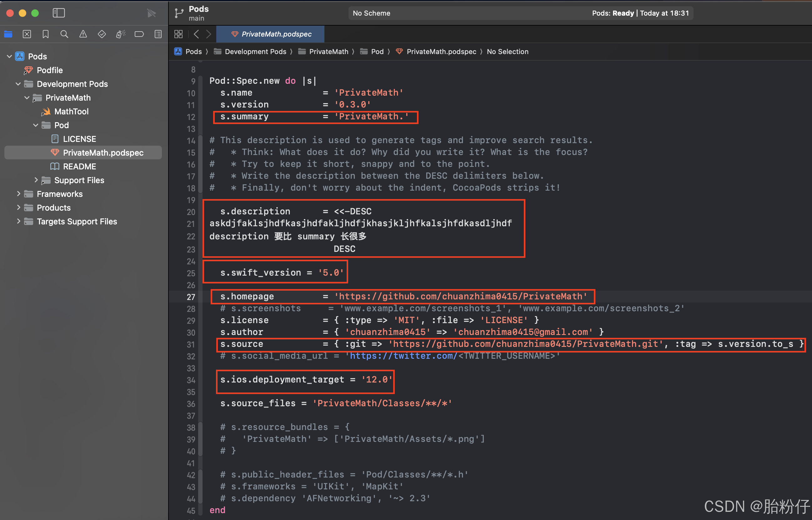This screenshot has width=812, height=520.
Task: Click the s.swift_version '5.0' value
Action: (x=331, y=273)
